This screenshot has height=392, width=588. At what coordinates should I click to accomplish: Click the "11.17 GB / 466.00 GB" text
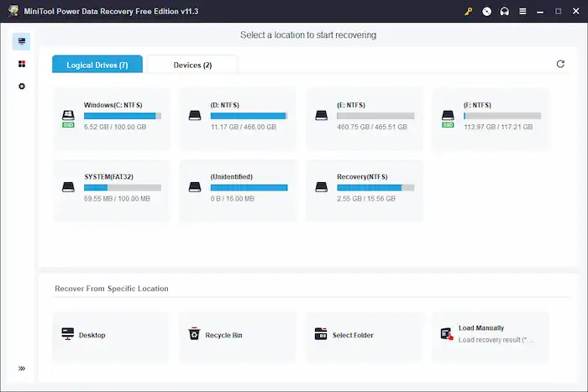point(244,127)
